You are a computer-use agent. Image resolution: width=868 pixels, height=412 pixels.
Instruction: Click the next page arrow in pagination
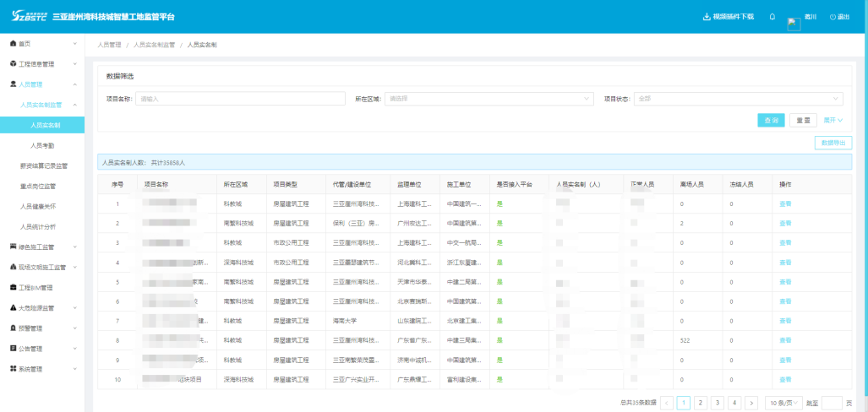751,403
